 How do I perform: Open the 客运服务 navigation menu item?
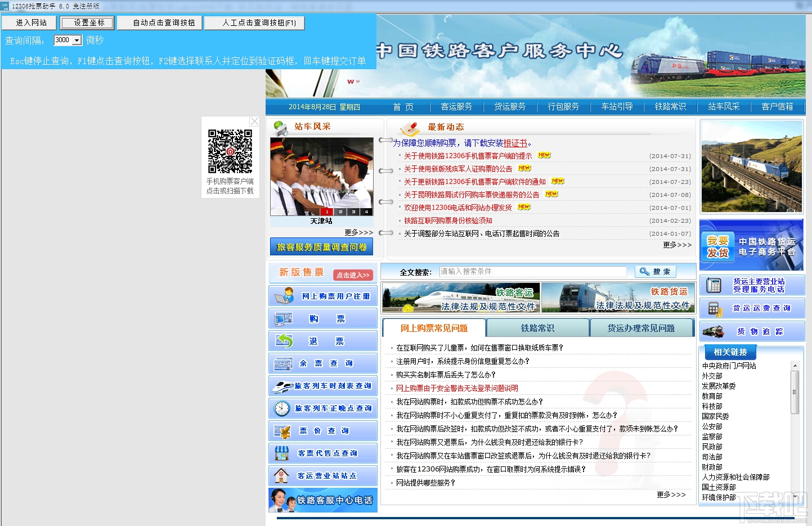(x=456, y=107)
